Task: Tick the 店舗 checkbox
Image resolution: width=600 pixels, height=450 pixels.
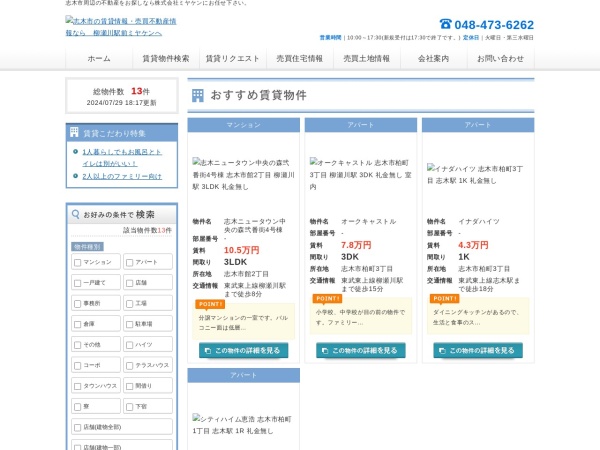Action: coord(130,283)
